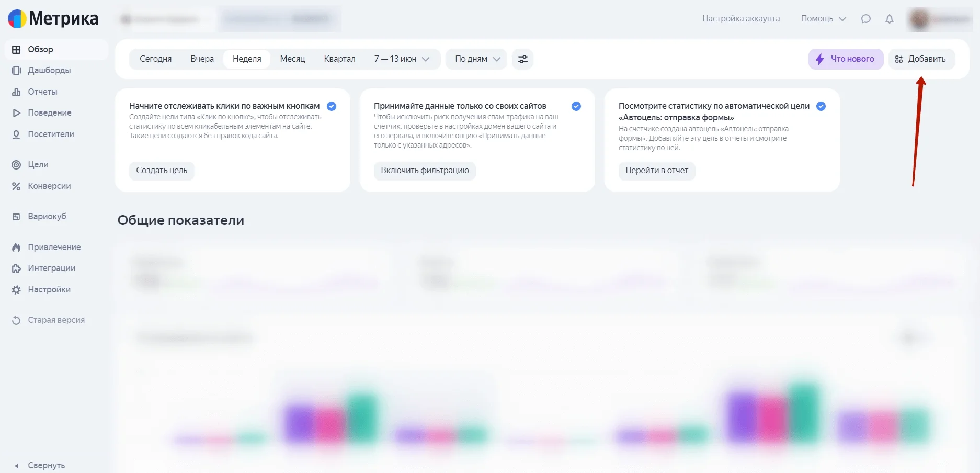Click the Включить фильтрацию button
This screenshot has height=473, width=980.
(x=425, y=171)
